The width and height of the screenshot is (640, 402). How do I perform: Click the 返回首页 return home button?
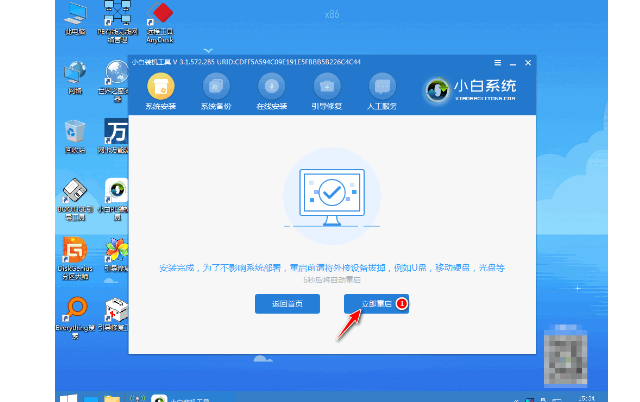[287, 304]
